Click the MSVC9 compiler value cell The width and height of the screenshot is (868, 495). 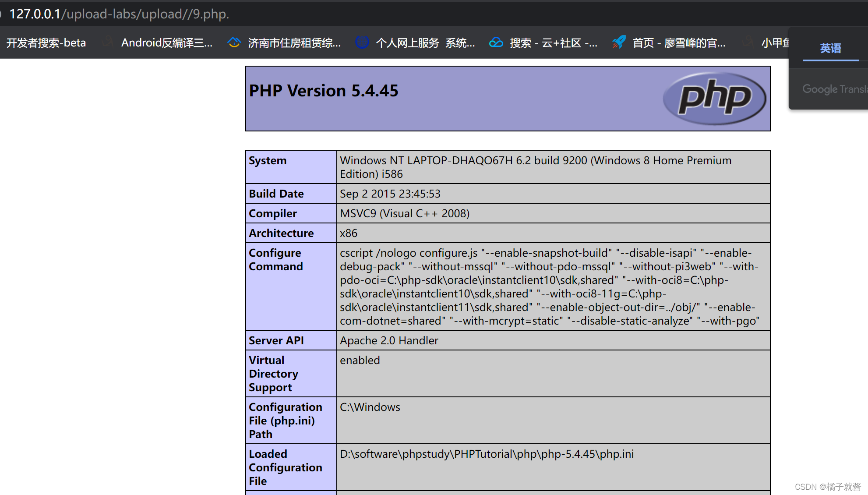(405, 213)
